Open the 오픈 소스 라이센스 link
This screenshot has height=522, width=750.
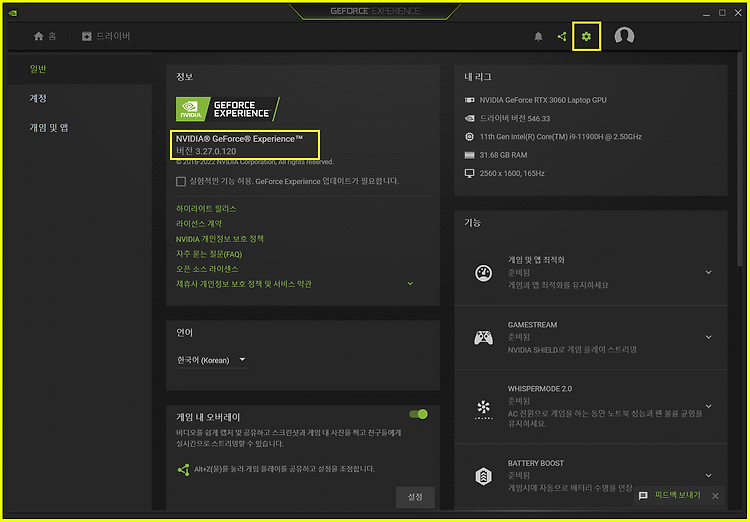pos(207,269)
